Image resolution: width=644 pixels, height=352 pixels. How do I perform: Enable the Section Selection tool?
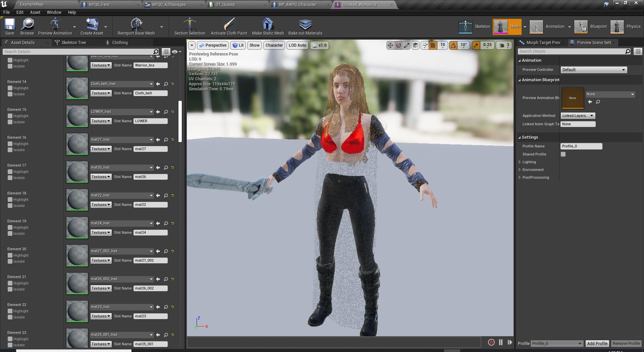click(190, 27)
